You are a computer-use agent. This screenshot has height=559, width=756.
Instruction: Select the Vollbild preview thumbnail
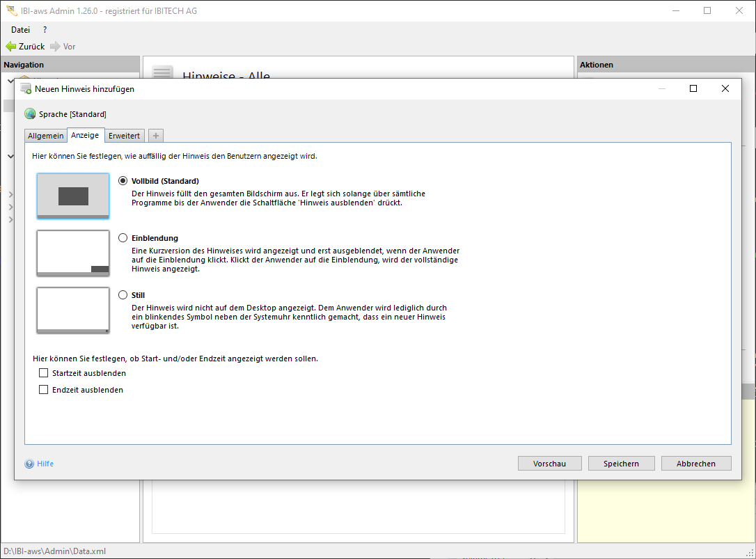pyautogui.click(x=73, y=196)
